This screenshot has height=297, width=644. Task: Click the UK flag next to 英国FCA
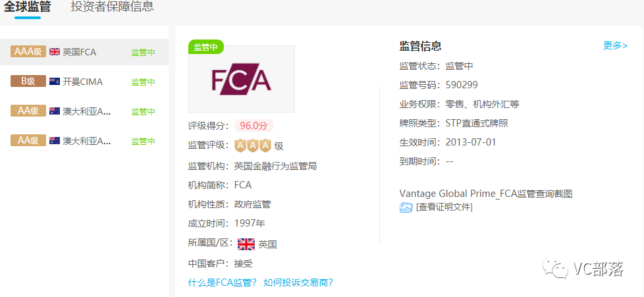point(55,52)
